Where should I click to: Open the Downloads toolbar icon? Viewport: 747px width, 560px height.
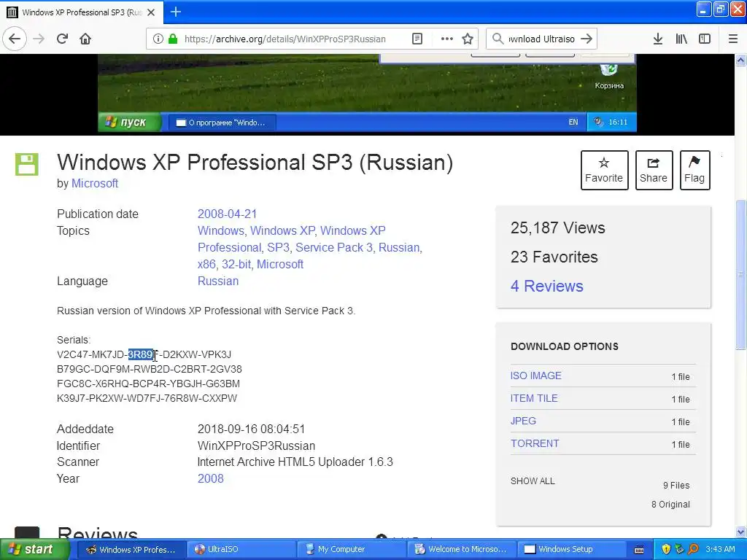coord(657,39)
